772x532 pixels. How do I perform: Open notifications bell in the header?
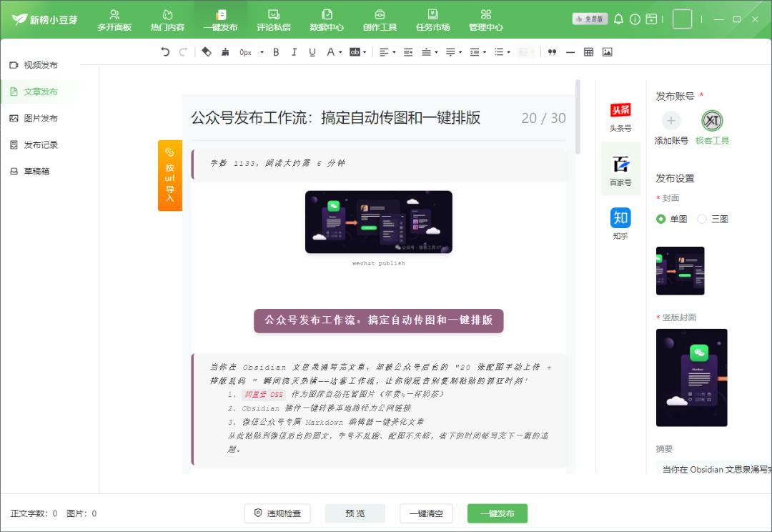pyautogui.click(x=618, y=19)
